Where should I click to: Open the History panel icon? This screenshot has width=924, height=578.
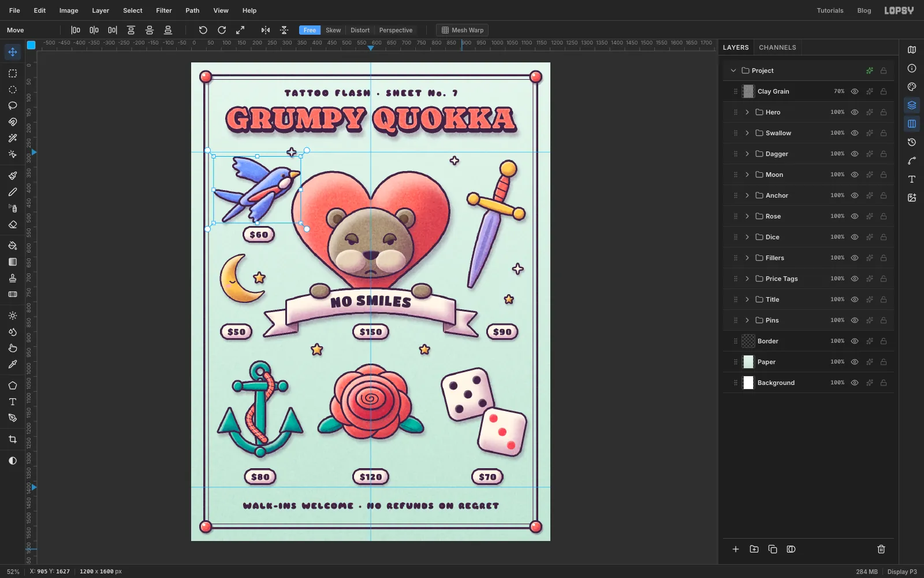(x=912, y=142)
